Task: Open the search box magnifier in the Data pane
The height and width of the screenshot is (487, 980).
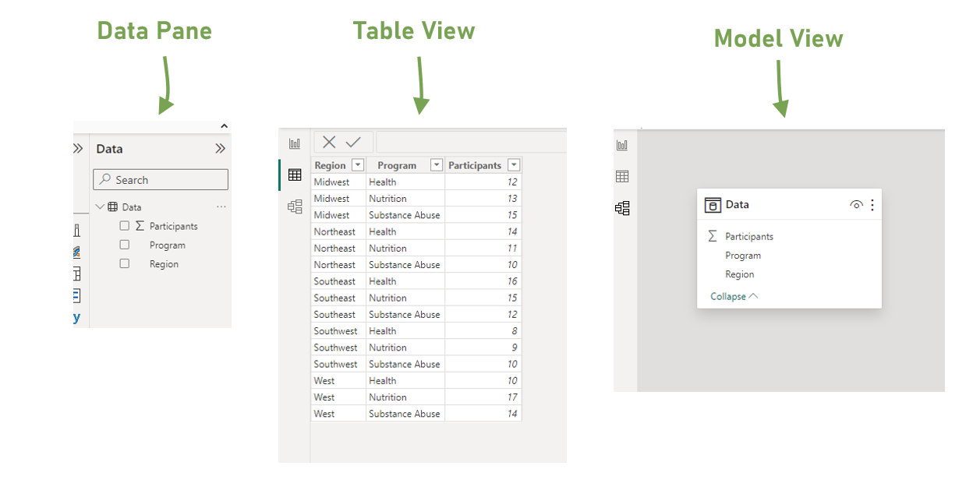Action: pos(104,179)
